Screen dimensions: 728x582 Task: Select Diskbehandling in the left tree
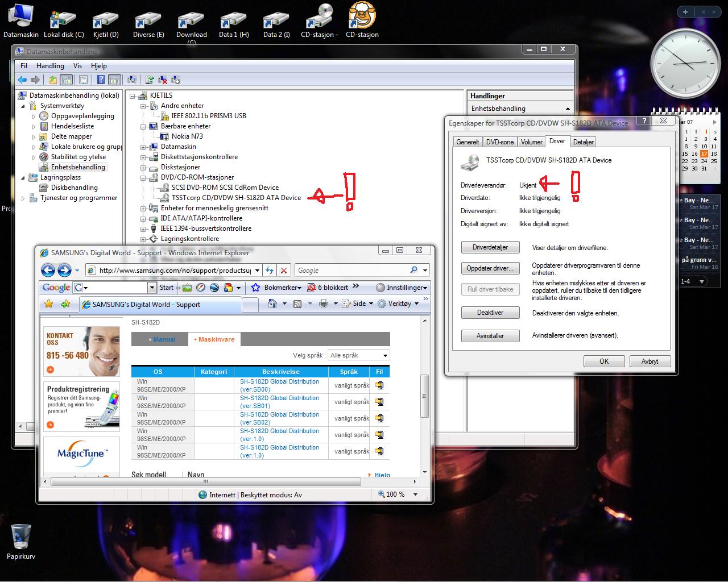[74, 188]
